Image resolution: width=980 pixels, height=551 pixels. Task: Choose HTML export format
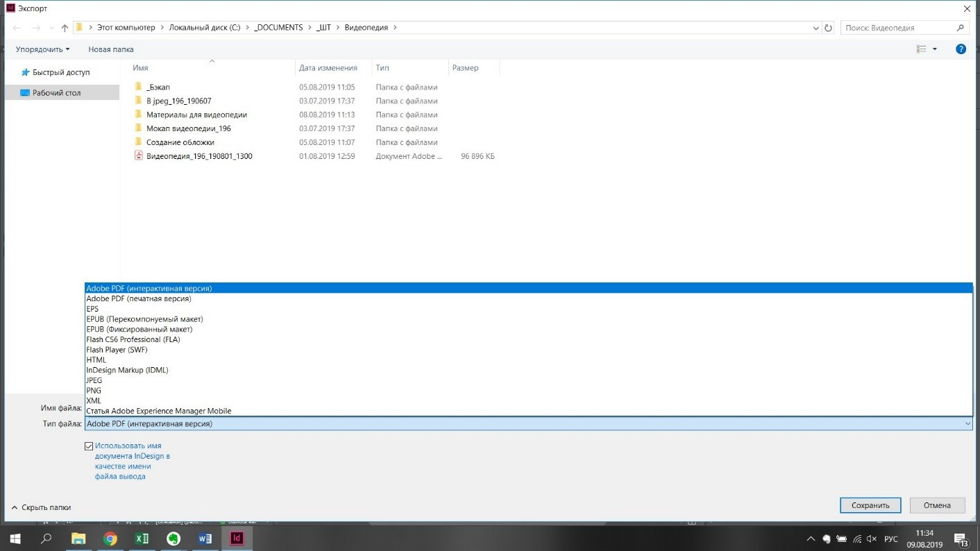tap(528, 360)
